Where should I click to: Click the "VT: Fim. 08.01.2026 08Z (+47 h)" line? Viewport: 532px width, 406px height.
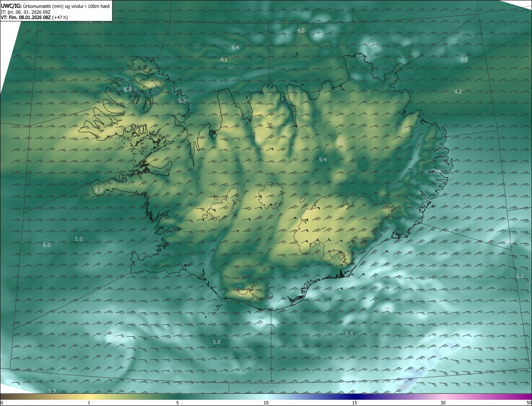pos(34,17)
